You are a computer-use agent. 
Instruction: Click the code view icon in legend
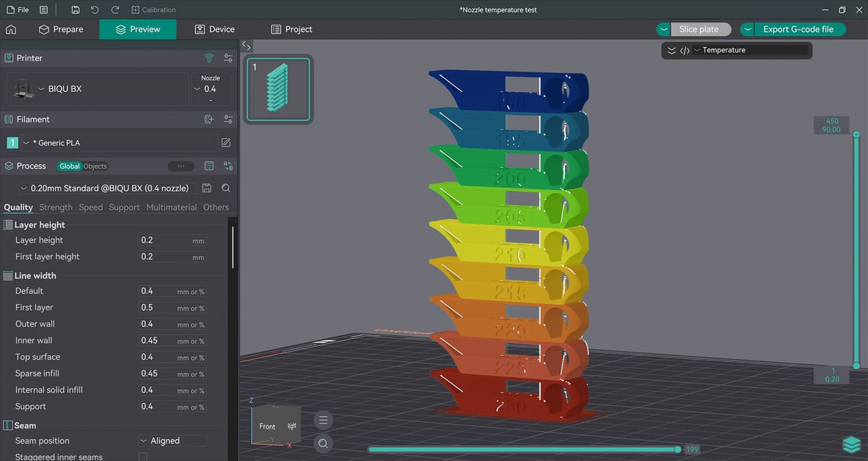(684, 50)
